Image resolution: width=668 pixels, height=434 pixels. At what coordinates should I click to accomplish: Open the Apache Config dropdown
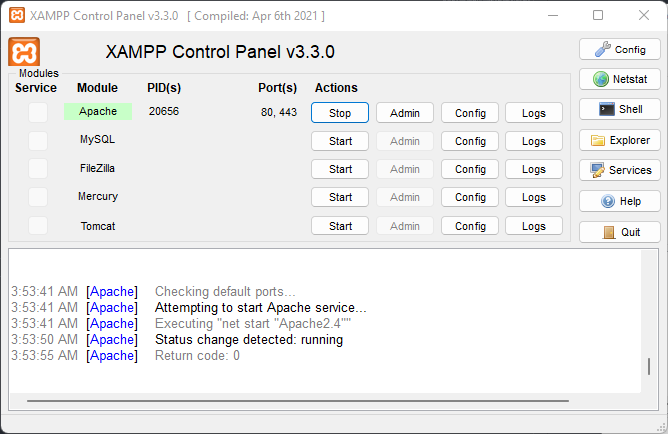pos(470,113)
